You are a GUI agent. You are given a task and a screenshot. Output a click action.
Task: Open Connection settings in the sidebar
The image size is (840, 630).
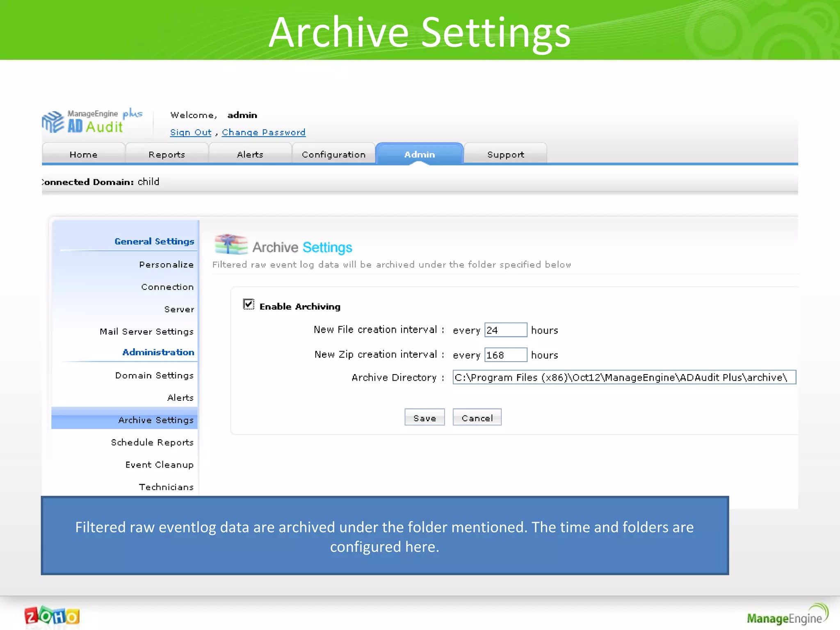167,287
